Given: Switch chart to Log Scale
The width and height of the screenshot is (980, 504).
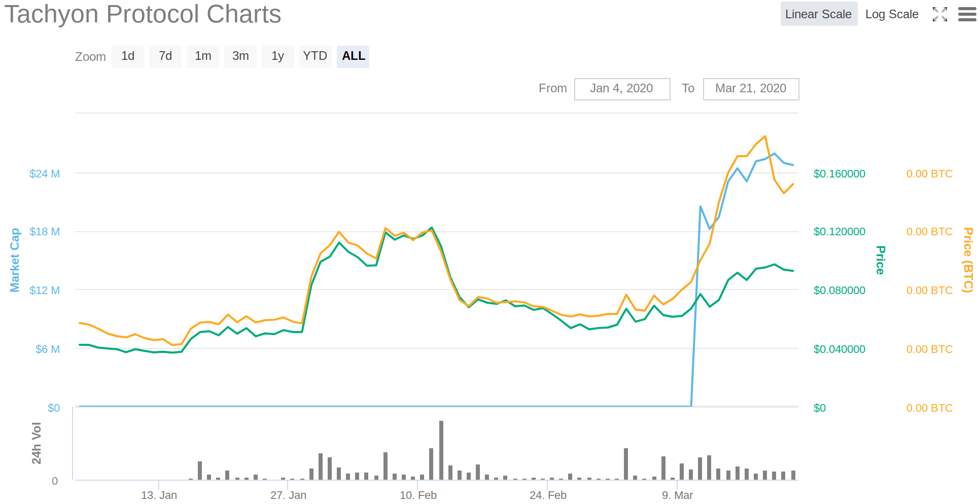Looking at the screenshot, I should coord(892,14).
